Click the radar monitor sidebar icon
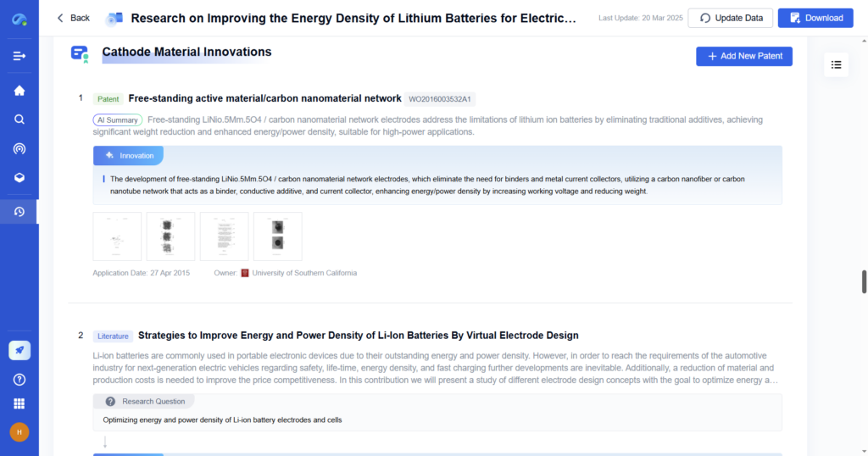 click(x=19, y=148)
